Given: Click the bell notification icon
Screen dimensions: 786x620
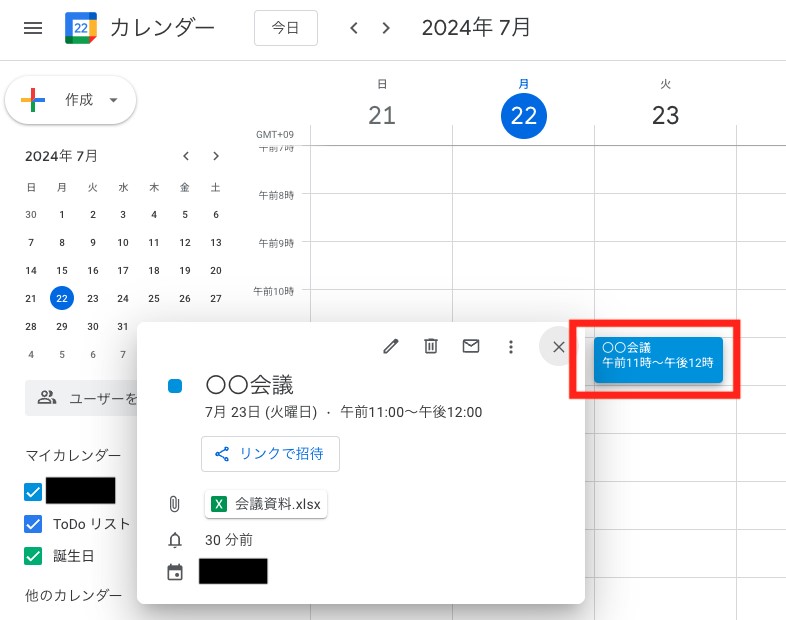Looking at the screenshot, I should click(175, 540).
